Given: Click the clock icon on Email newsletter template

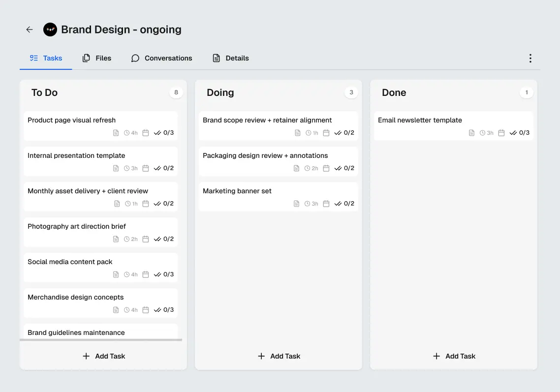Looking at the screenshot, I should click(x=483, y=132).
